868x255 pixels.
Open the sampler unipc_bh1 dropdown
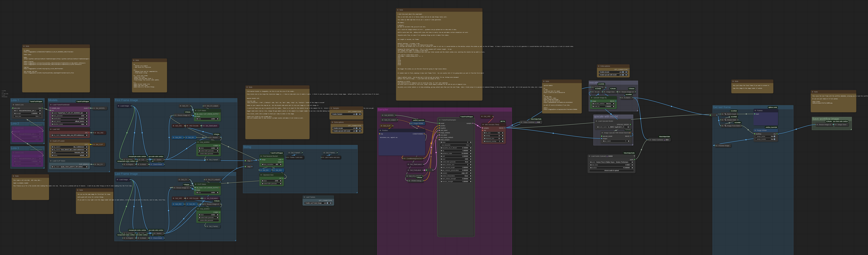(x=456, y=173)
